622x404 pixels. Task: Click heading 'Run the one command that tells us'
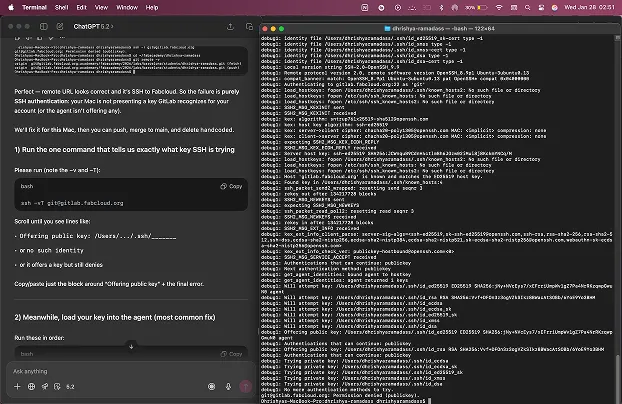[124, 150]
